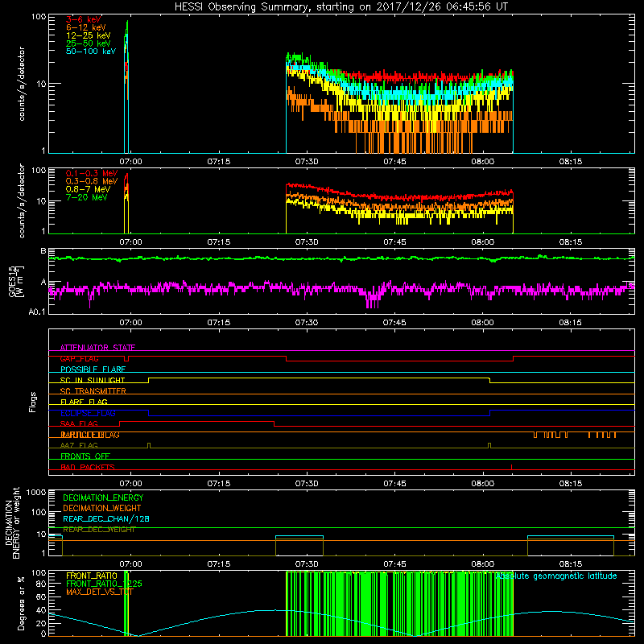Image resolution: width=644 pixels, height=644 pixels.
Task: Click '07:00' under the decimation panel
Action: 130,564
